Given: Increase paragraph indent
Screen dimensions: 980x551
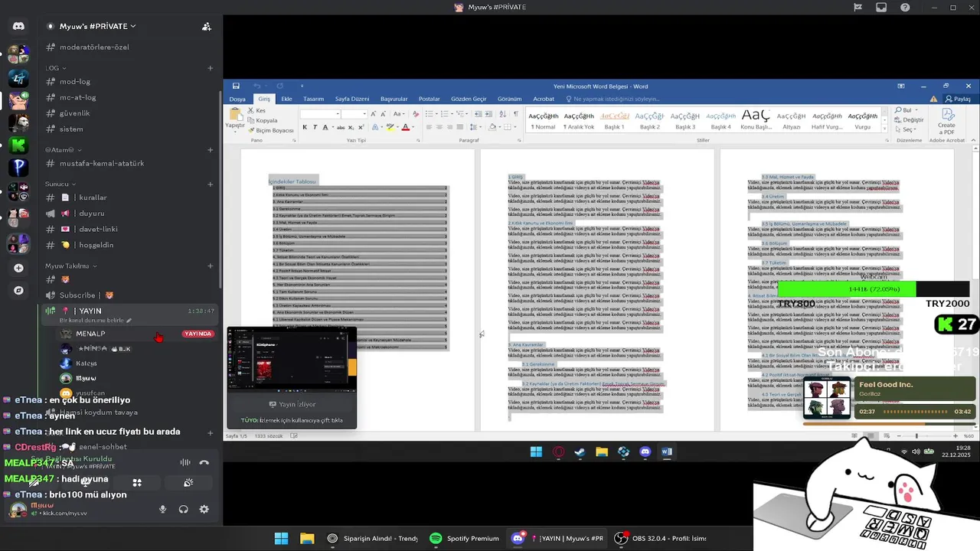Looking at the screenshot, I should coord(489,114).
